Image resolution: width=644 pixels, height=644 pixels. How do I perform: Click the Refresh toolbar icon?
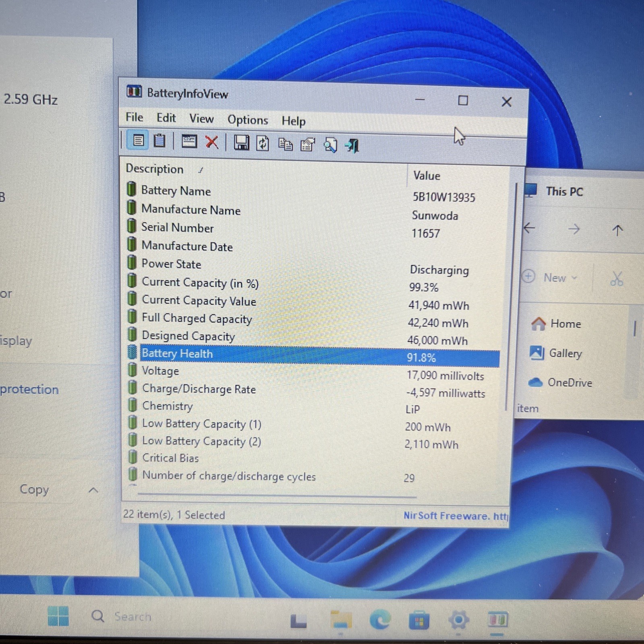tap(263, 143)
